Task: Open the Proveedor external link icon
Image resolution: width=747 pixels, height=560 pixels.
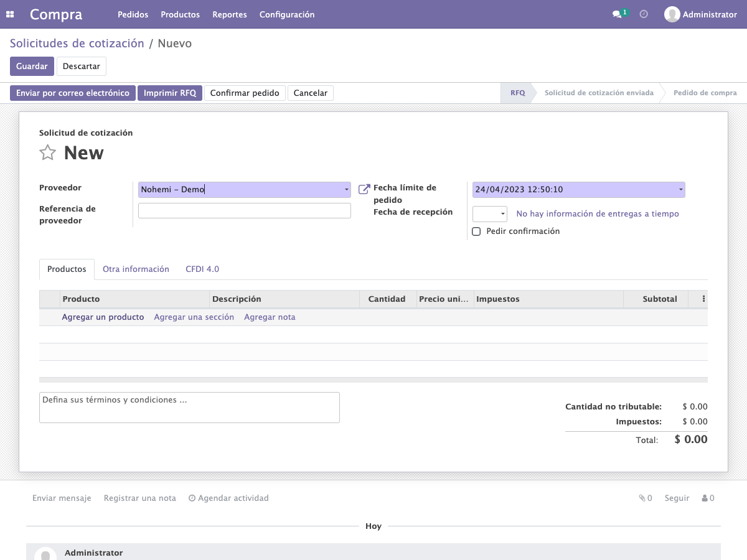Action: pyautogui.click(x=364, y=189)
